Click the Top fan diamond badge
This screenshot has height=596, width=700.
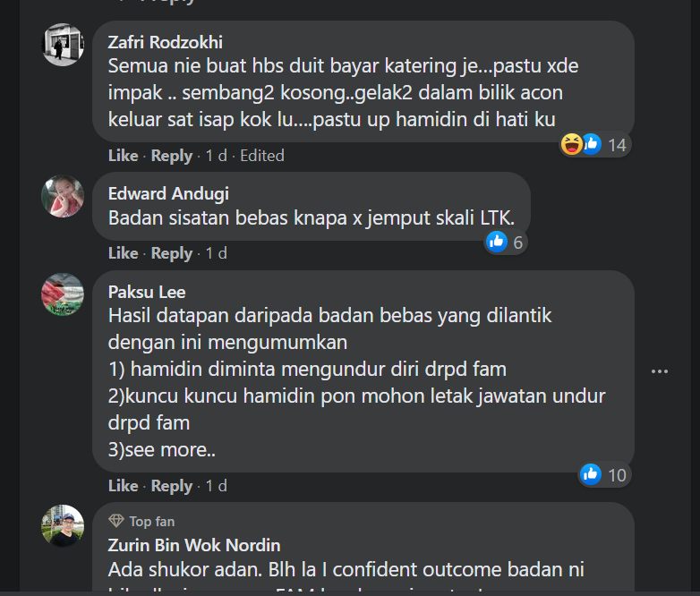(116, 521)
